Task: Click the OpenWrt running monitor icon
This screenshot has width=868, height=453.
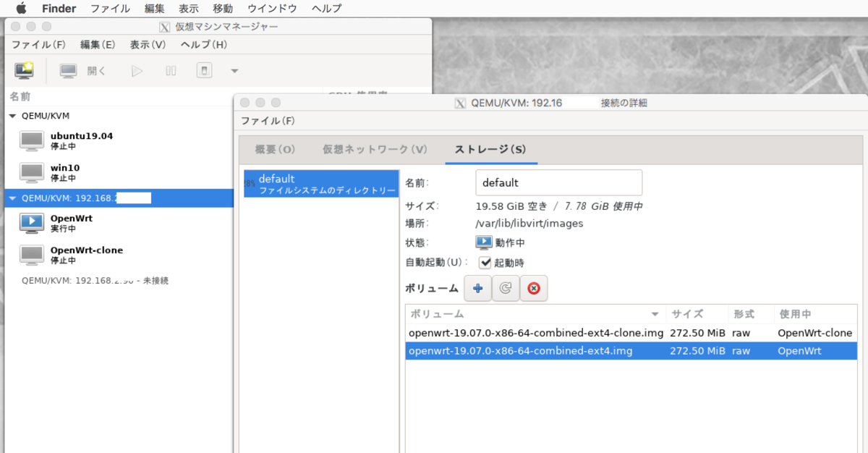Action: coord(31,223)
